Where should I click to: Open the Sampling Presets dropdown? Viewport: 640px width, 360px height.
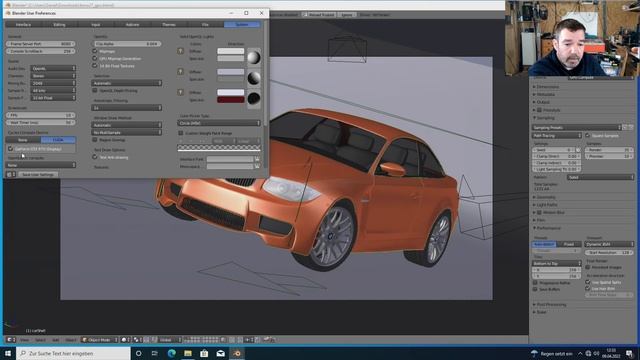click(x=576, y=127)
